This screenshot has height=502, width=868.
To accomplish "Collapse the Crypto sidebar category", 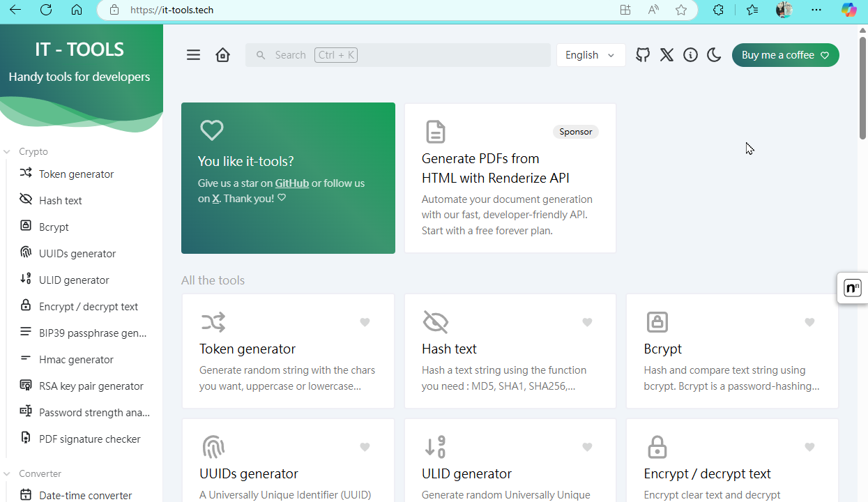I will [x=33, y=151].
